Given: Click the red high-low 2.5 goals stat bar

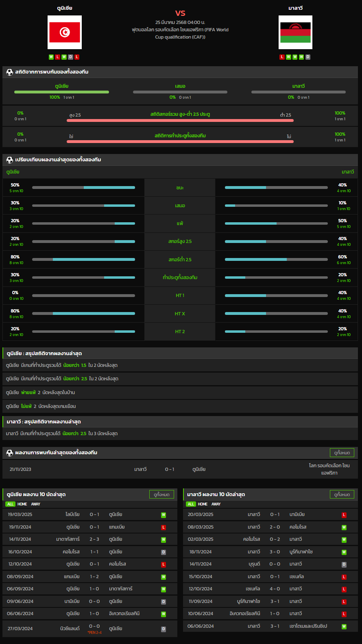Looking at the screenshot, I should (180, 120).
